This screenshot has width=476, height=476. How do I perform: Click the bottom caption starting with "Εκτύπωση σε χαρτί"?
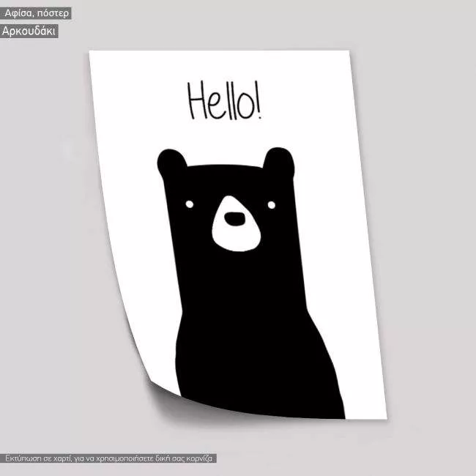[110, 458]
